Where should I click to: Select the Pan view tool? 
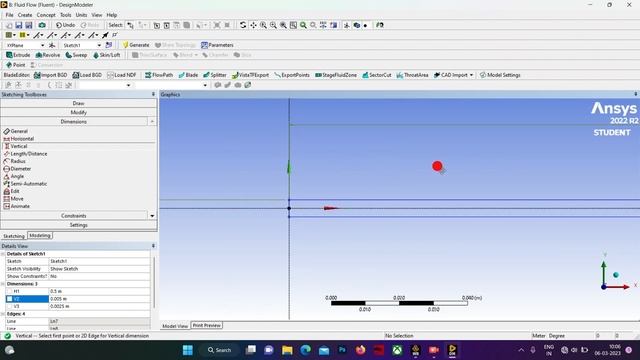[253, 25]
